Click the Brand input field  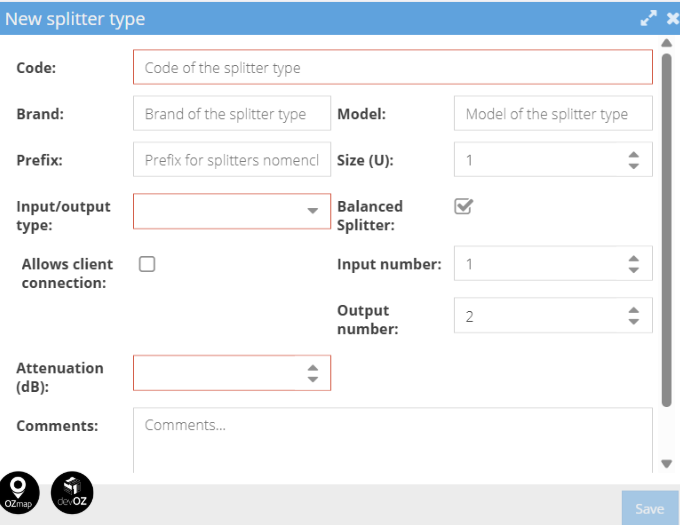coord(232,114)
